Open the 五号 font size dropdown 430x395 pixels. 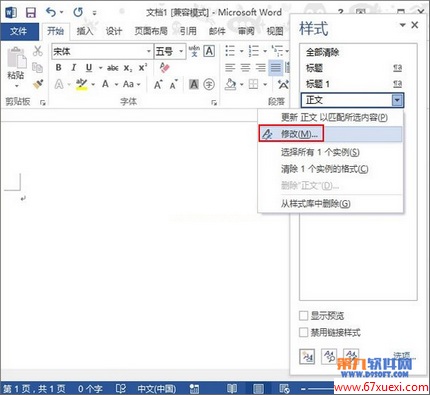tap(181, 51)
